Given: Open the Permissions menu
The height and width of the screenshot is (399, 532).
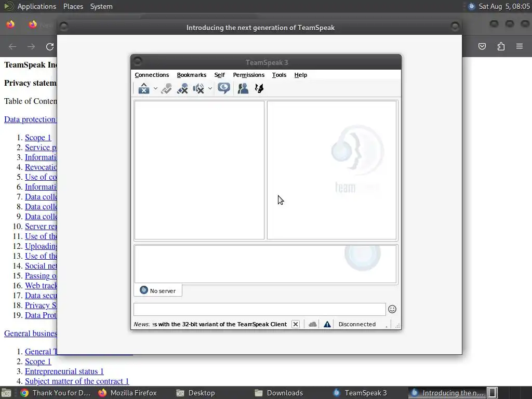Looking at the screenshot, I should pos(249,75).
